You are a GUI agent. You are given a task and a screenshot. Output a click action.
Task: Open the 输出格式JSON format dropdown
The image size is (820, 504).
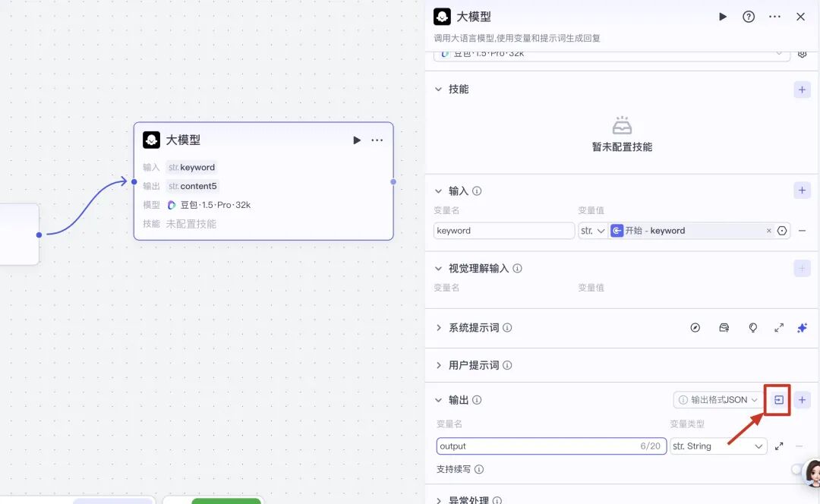coord(717,399)
